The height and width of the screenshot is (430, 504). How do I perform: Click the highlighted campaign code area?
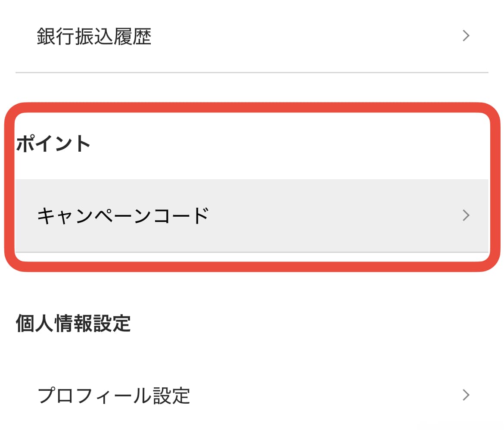tap(252, 215)
